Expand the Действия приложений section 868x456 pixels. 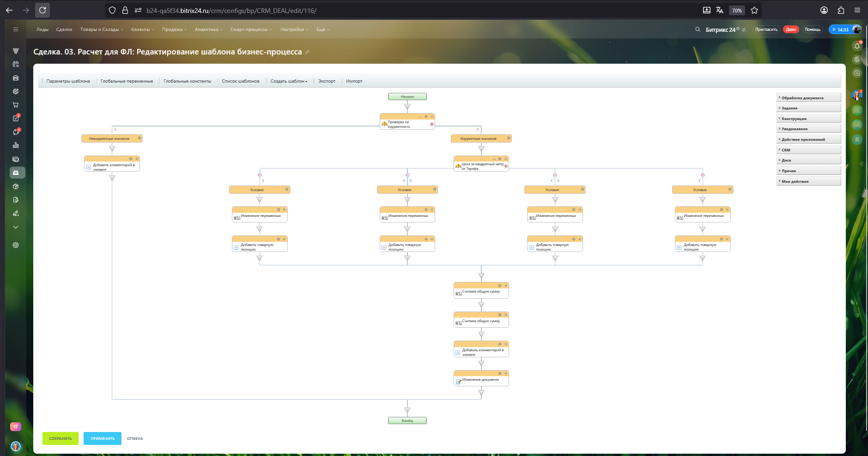coord(808,139)
